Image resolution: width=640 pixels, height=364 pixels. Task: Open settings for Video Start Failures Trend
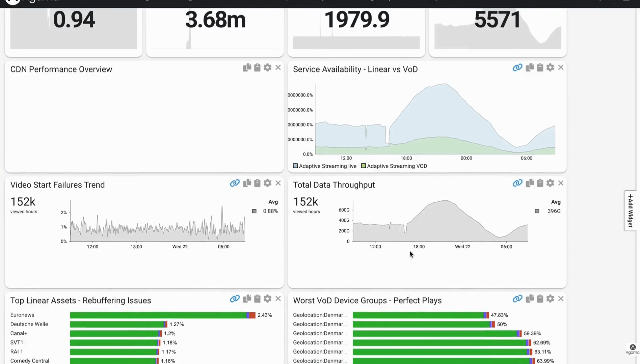pos(267,183)
